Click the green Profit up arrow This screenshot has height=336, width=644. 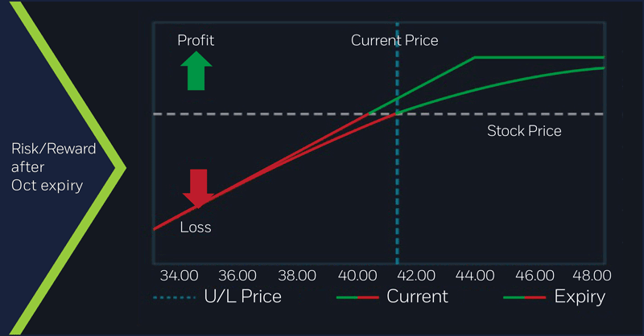(x=196, y=72)
